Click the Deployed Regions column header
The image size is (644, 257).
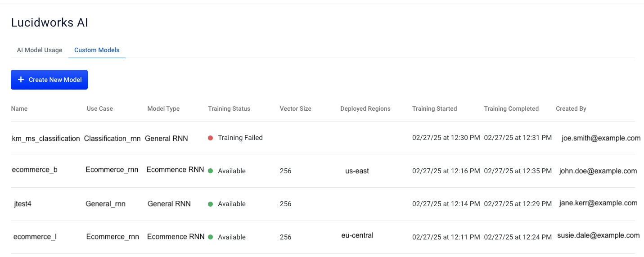point(365,108)
